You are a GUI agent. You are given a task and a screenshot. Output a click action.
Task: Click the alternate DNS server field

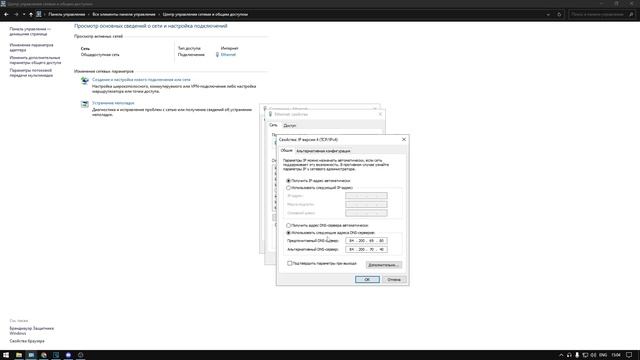[366, 249]
